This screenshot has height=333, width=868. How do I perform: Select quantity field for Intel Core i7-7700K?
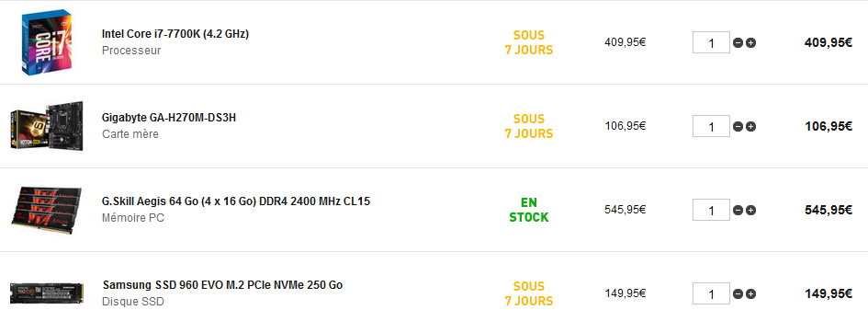pyautogui.click(x=711, y=42)
